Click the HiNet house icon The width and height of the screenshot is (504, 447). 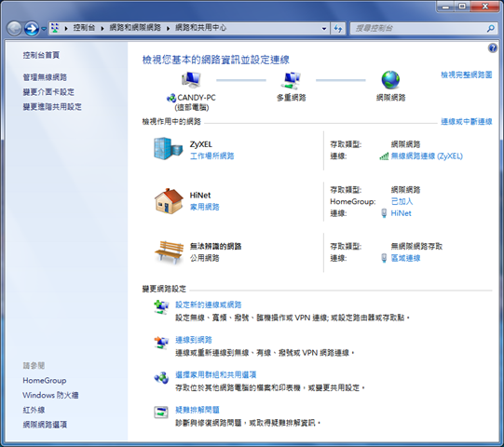pos(169,201)
